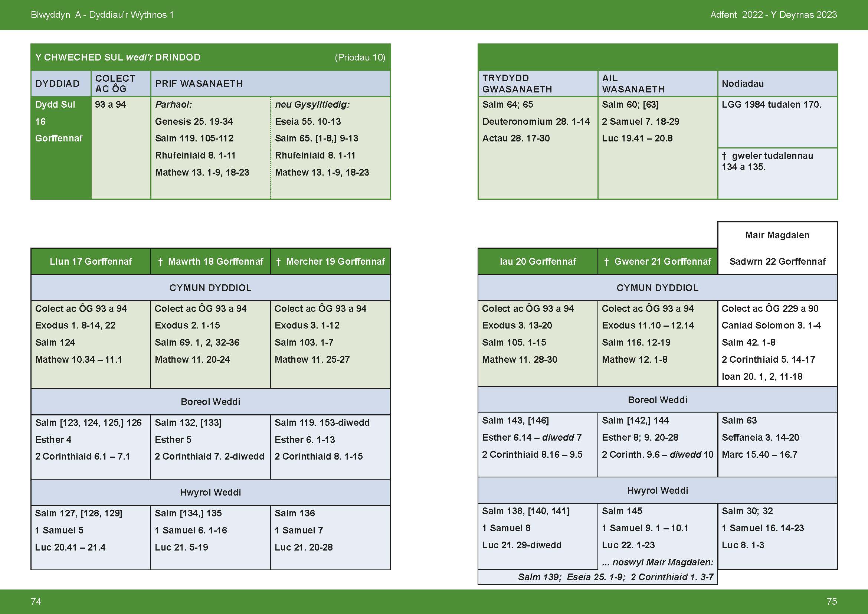Image resolution: width=868 pixels, height=614 pixels.
Task: Click the Nodiadau column header
Action: click(x=743, y=84)
